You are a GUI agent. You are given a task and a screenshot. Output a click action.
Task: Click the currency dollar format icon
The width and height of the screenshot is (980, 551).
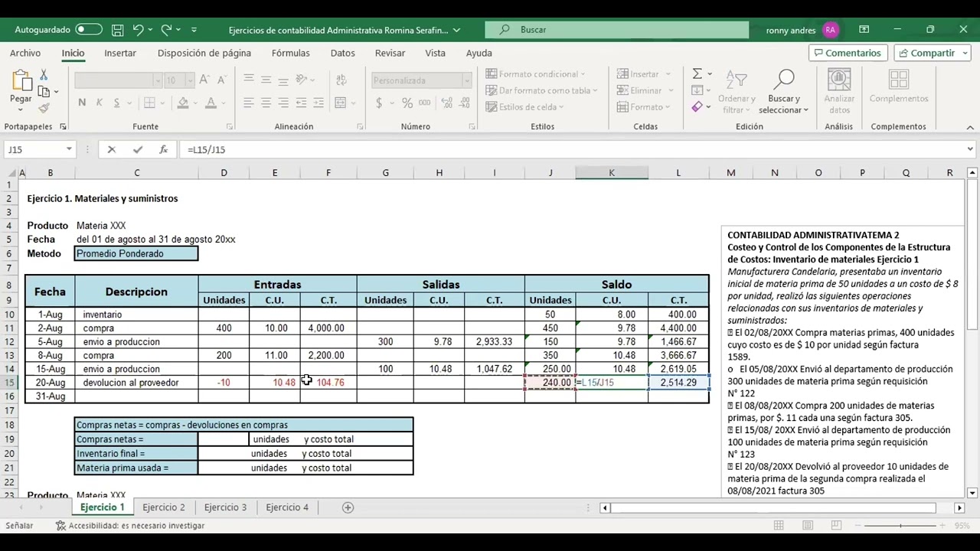[379, 103]
